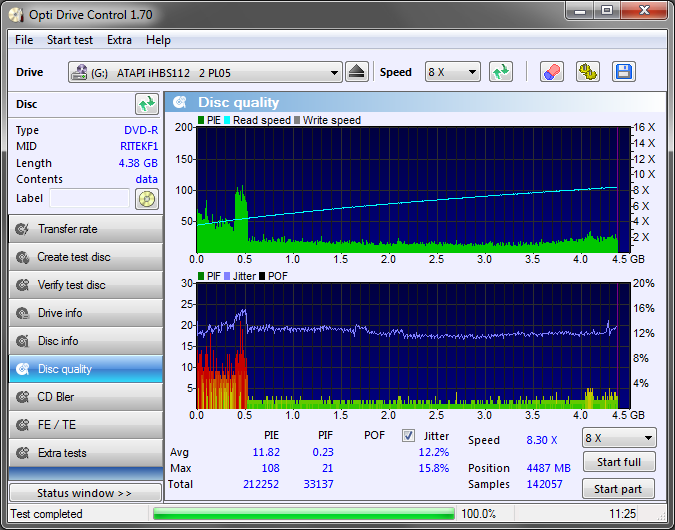Switch to the Create test disc section
The height and width of the screenshot is (530, 675).
(86, 257)
